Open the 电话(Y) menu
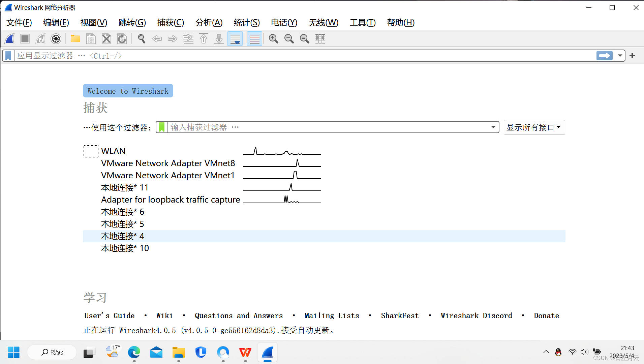Viewport: 644px width, 364px height. pyautogui.click(x=284, y=23)
